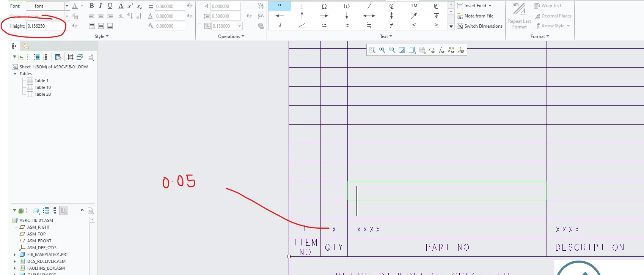
Task: Insert the omega symbol
Action: (324, 6)
